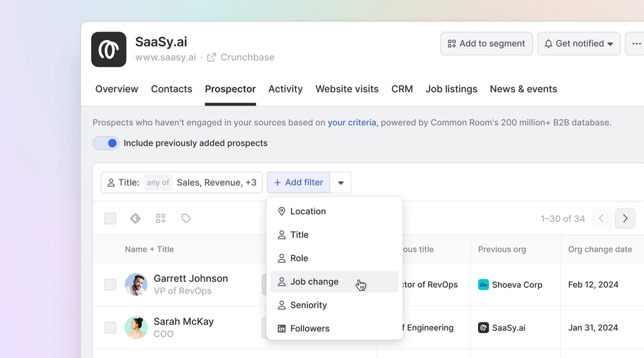Edit the Title filter chip

(x=182, y=182)
